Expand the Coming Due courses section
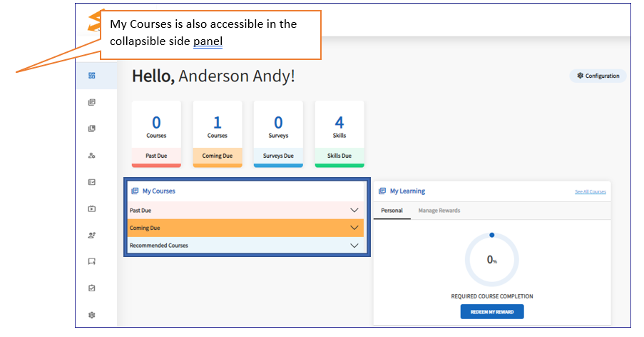Image resolution: width=644 pixels, height=337 pixels. 354,228
